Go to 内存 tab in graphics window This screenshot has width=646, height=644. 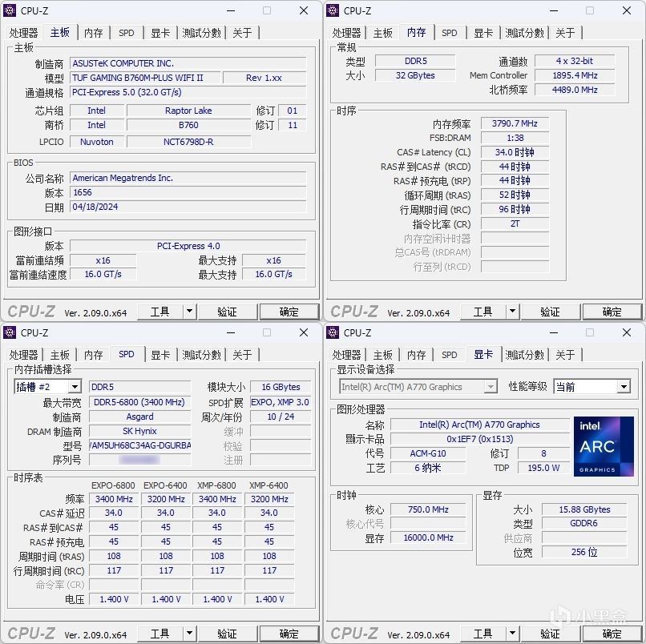[x=417, y=355]
